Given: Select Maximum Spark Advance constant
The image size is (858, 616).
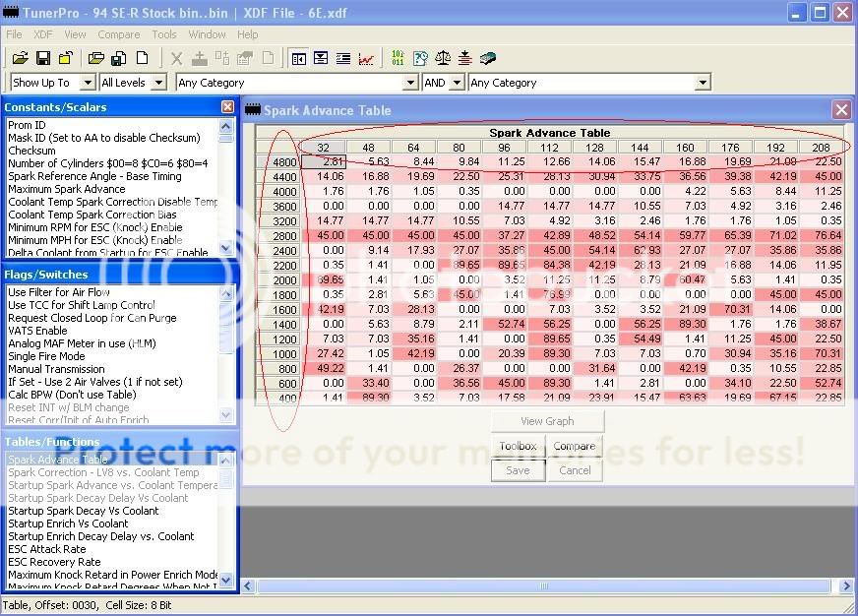Looking at the screenshot, I should pyautogui.click(x=66, y=189).
